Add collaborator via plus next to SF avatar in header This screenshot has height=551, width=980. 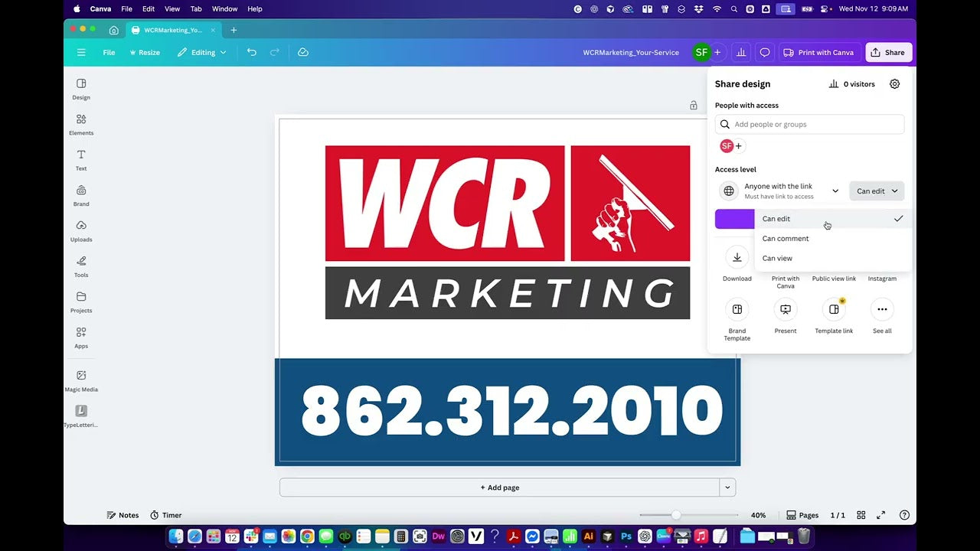point(717,52)
